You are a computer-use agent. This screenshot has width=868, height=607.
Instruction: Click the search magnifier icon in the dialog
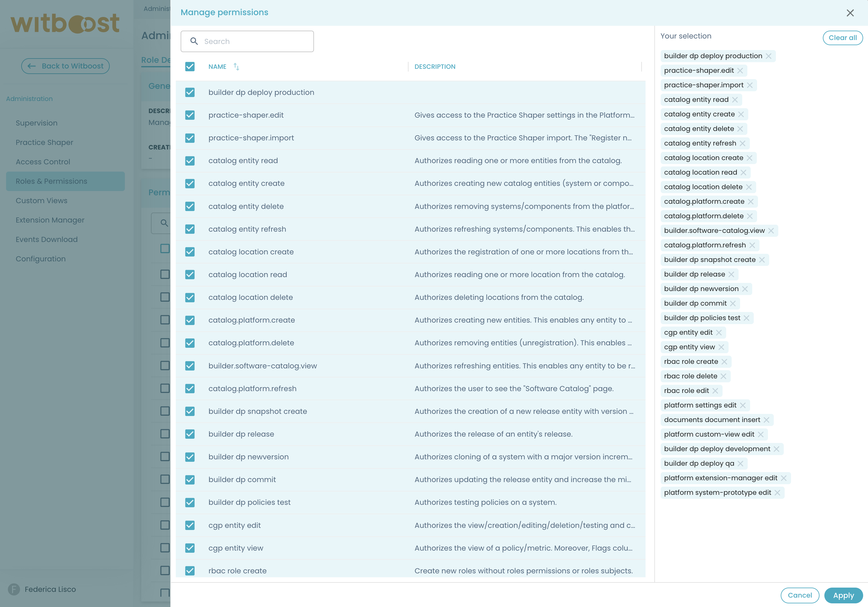[195, 42]
